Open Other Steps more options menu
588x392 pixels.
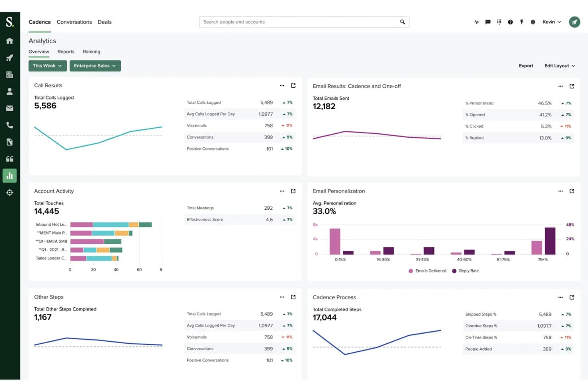pyautogui.click(x=282, y=297)
